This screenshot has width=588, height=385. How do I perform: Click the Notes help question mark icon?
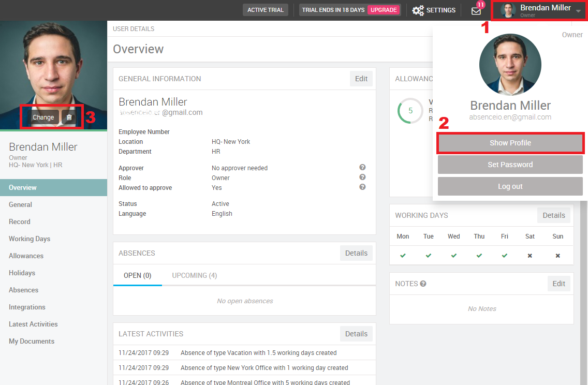point(423,284)
